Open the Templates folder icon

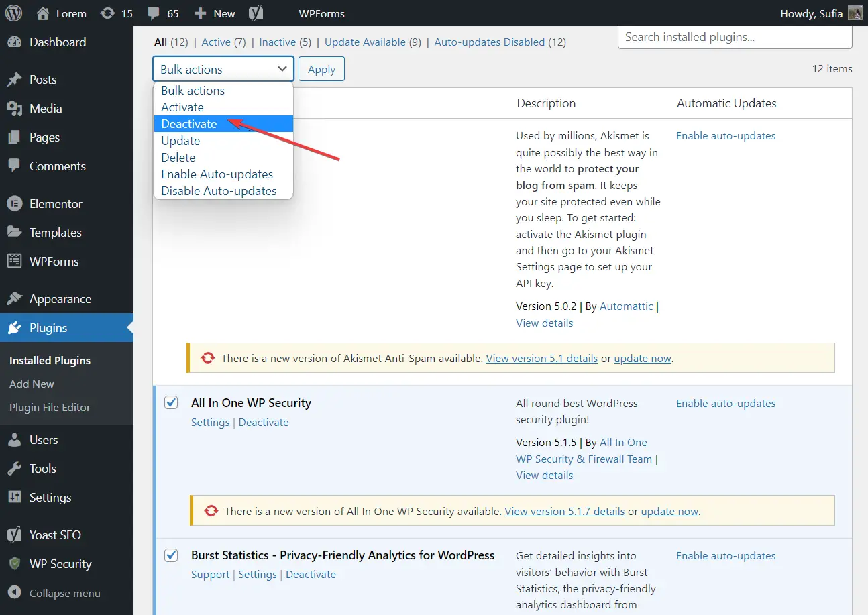pos(14,232)
